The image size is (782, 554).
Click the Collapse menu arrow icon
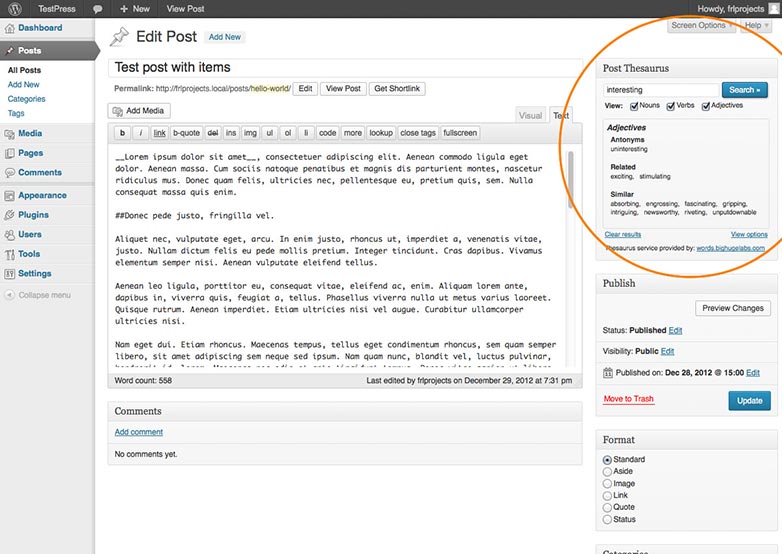(x=9, y=295)
